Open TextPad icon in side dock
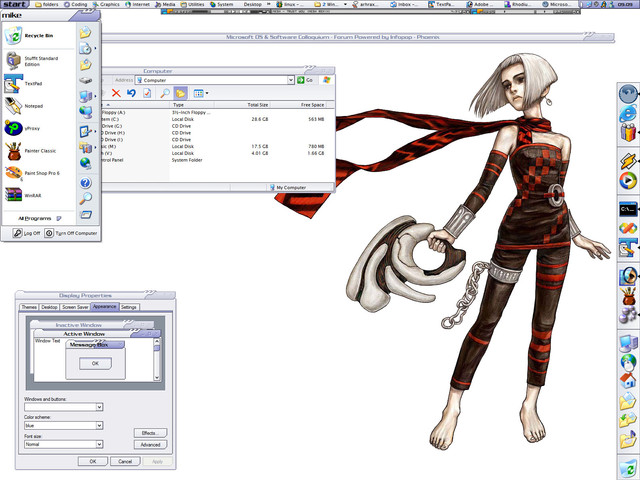Screen dimensions: 640x480 (x=628, y=248)
